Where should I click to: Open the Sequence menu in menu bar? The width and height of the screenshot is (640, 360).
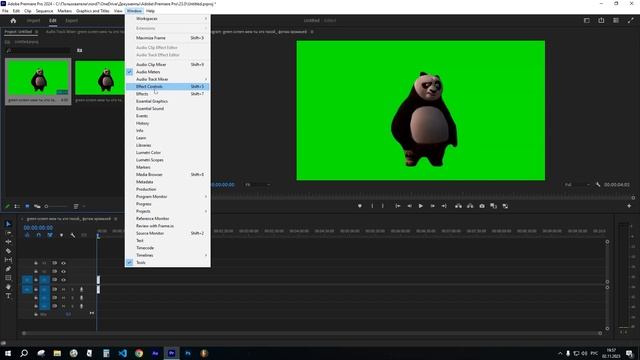point(44,11)
